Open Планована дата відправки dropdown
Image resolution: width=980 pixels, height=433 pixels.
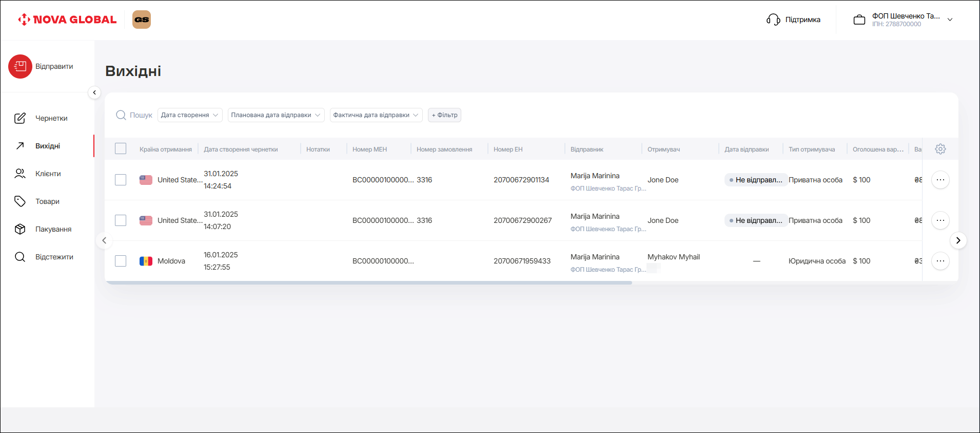(x=276, y=115)
